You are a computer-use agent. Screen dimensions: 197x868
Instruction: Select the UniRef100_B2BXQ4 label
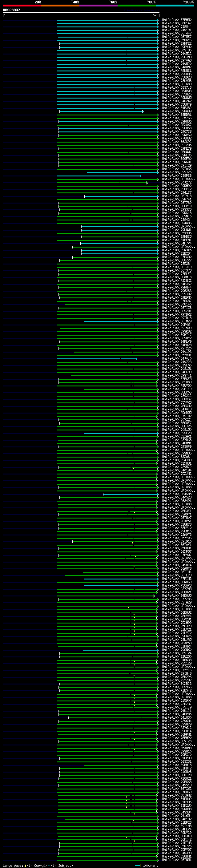tap(177, 254)
